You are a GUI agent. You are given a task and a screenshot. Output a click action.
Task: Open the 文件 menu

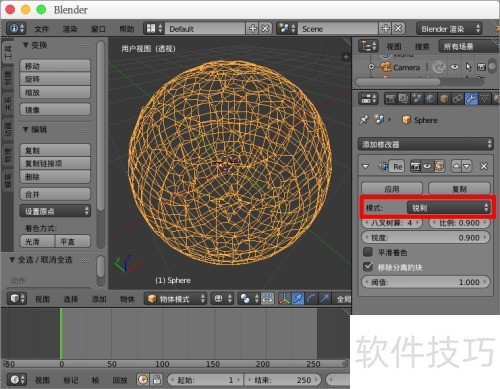42,29
